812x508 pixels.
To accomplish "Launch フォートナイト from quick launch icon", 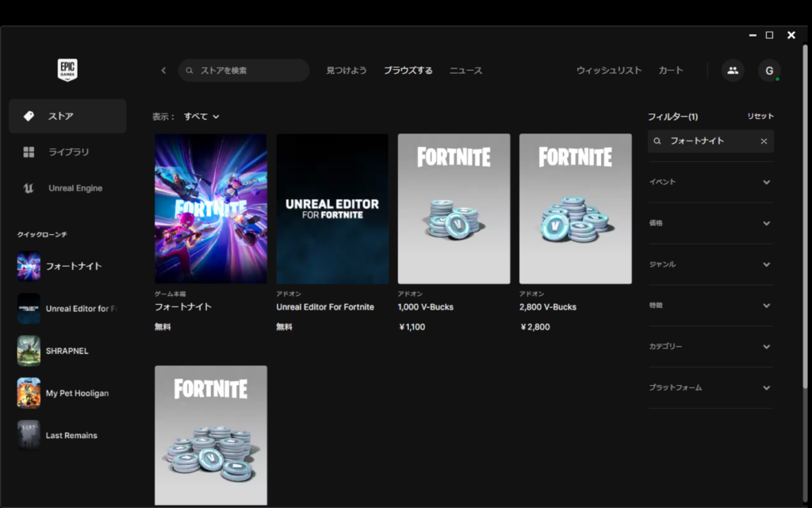I will point(29,267).
